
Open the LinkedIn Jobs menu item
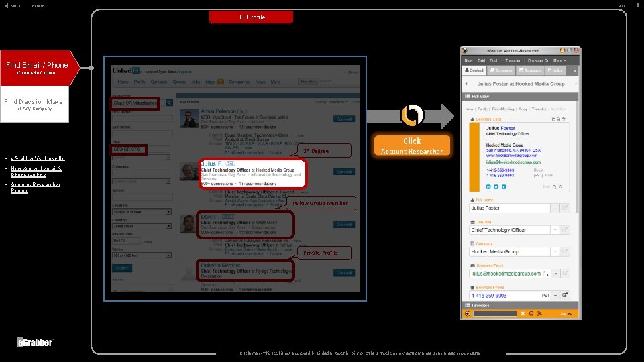tap(195, 82)
